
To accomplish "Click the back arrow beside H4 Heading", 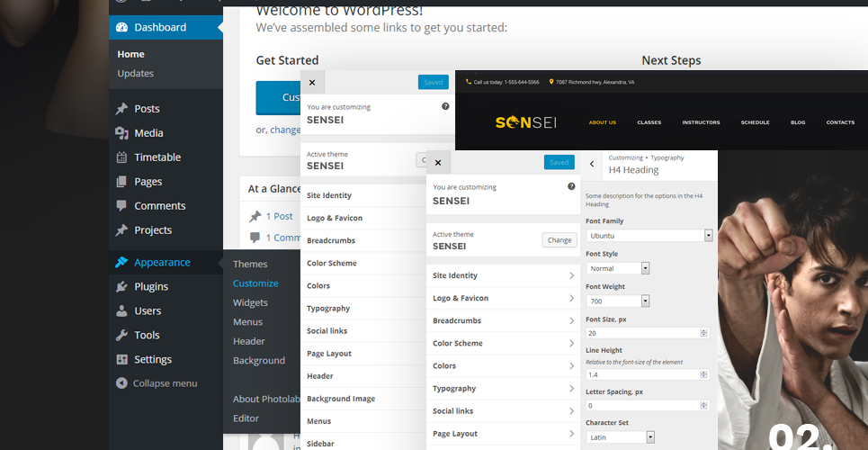I will 592,164.
